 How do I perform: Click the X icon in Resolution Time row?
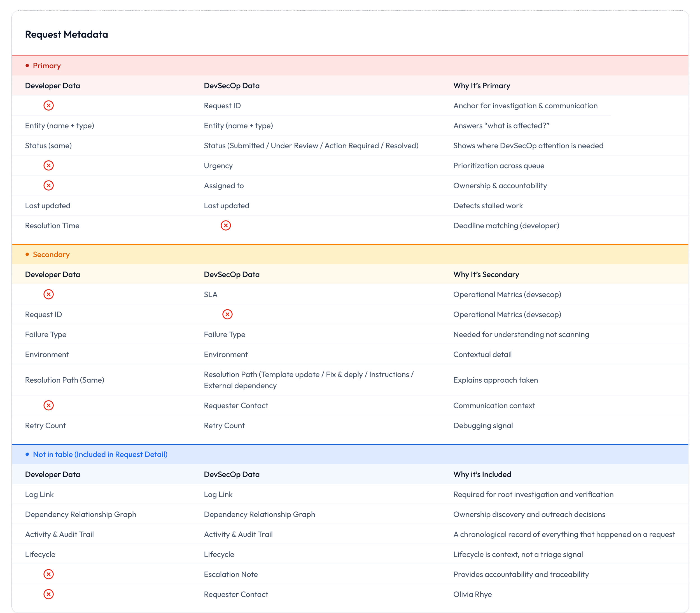[x=225, y=225]
